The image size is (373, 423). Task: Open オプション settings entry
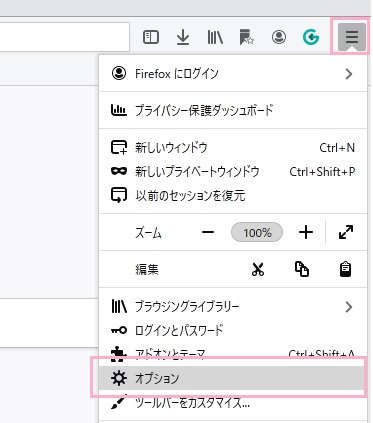click(233, 378)
